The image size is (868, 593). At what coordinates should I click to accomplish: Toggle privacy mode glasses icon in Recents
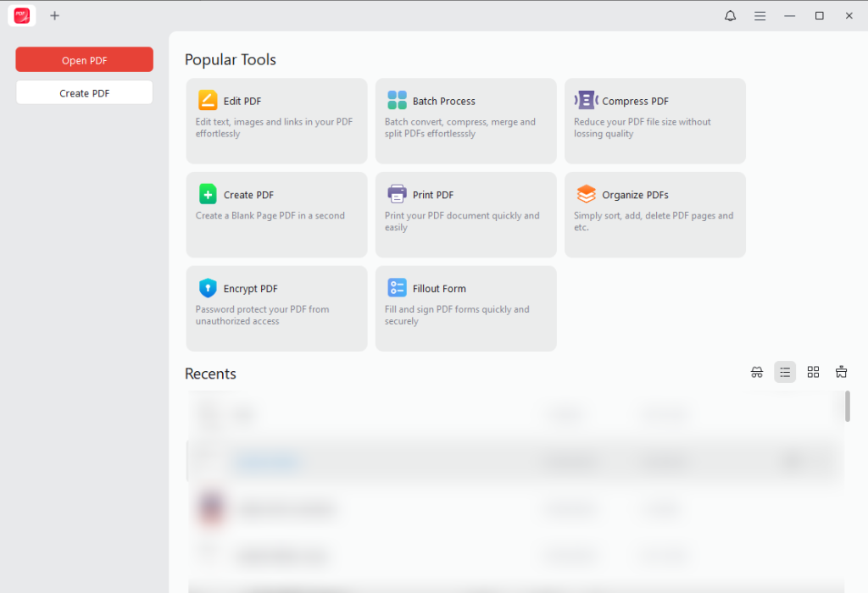pyautogui.click(x=757, y=372)
